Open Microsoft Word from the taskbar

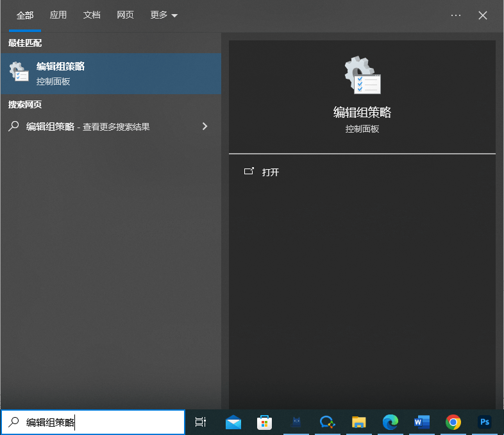(x=422, y=422)
